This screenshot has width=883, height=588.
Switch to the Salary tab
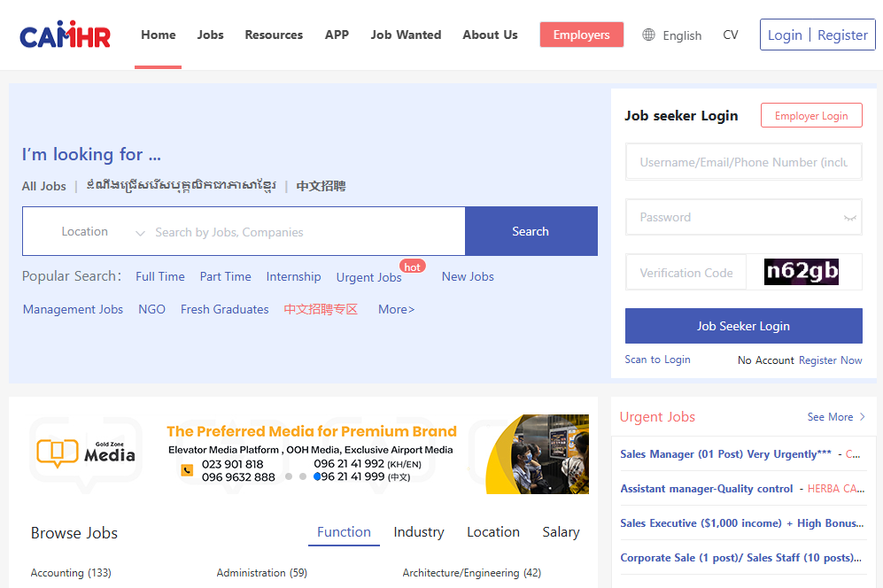[x=561, y=532]
